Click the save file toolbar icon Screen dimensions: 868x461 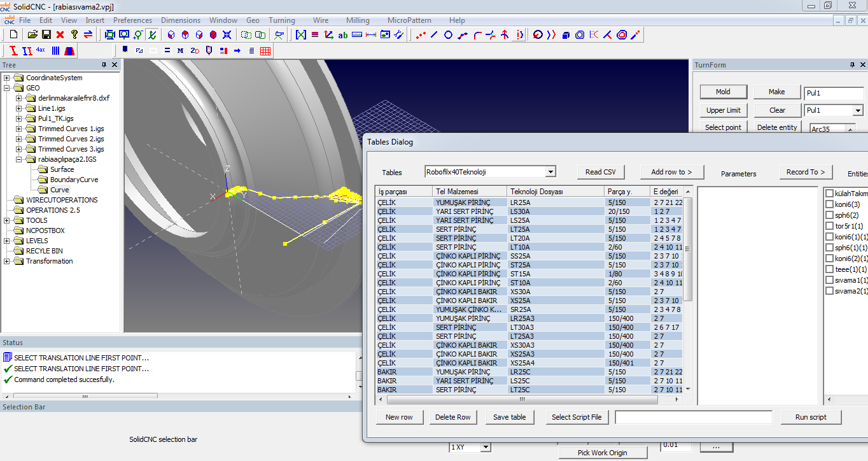[x=46, y=34]
